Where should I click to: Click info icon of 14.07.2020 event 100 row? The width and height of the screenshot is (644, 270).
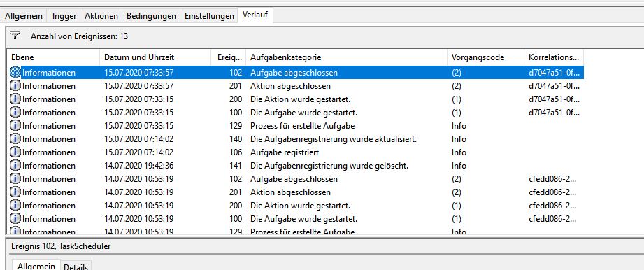[x=15, y=219]
